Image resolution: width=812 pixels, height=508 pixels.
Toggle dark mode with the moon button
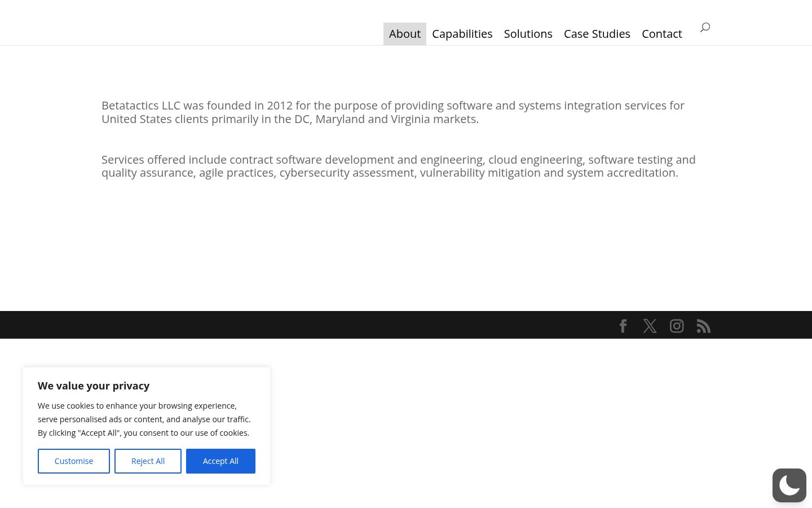tap(789, 485)
